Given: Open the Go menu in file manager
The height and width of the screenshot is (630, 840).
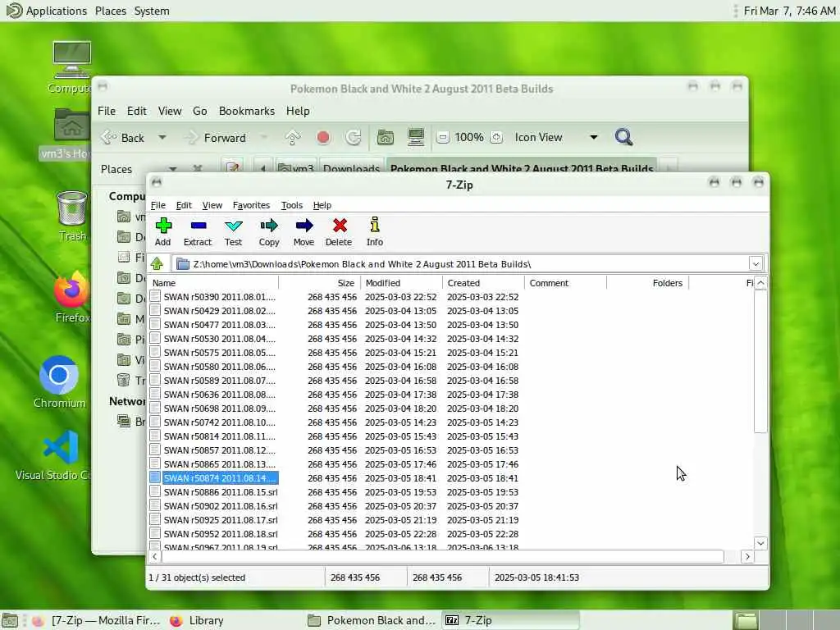Looking at the screenshot, I should [x=200, y=111].
